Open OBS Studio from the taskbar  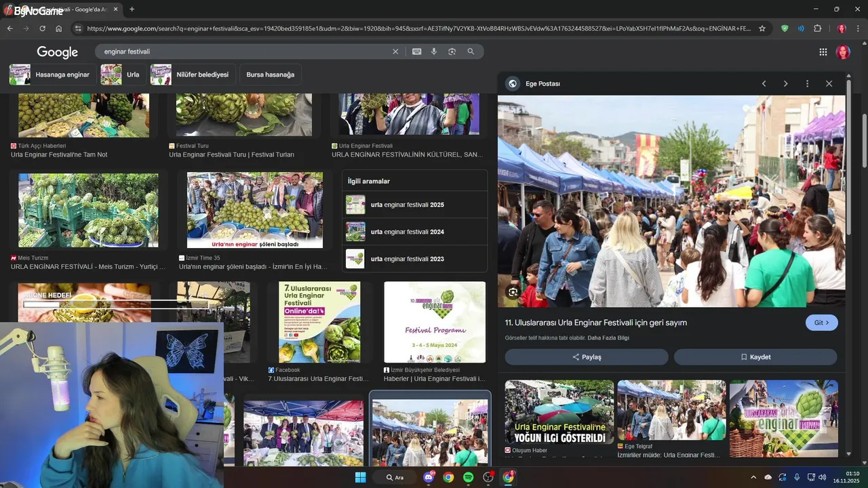click(488, 477)
